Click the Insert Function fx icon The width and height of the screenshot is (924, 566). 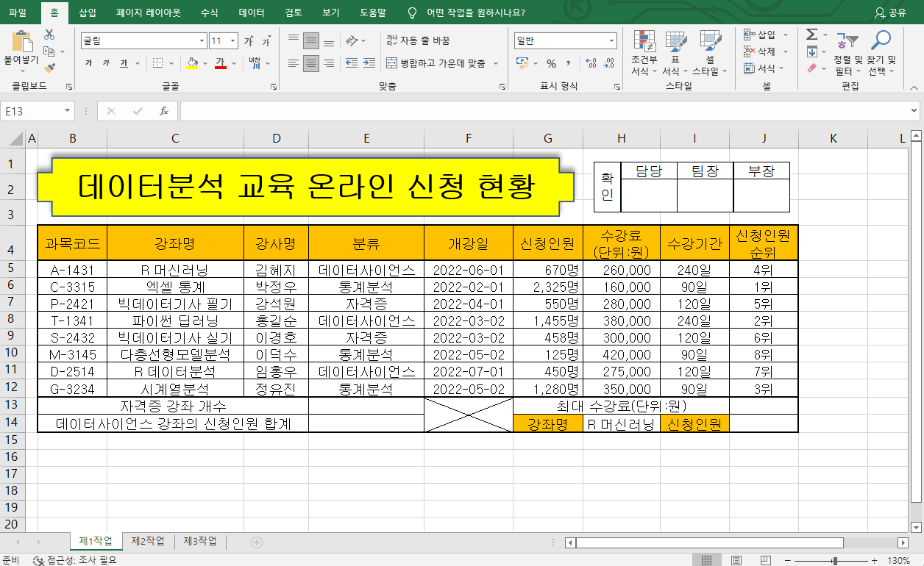[164, 111]
